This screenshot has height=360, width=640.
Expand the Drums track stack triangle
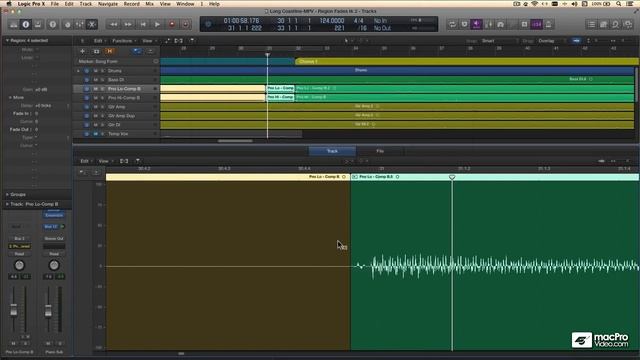point(78,71)
